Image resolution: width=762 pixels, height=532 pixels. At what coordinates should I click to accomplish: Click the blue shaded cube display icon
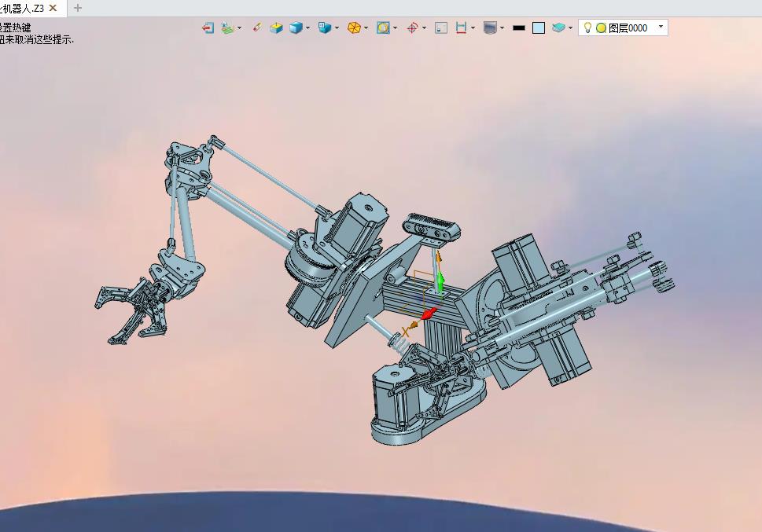(x=296, y=28)
